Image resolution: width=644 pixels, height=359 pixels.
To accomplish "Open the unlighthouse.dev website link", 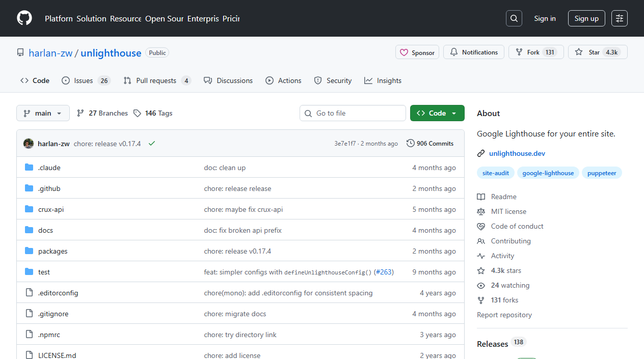I will (x=517, y=153).
